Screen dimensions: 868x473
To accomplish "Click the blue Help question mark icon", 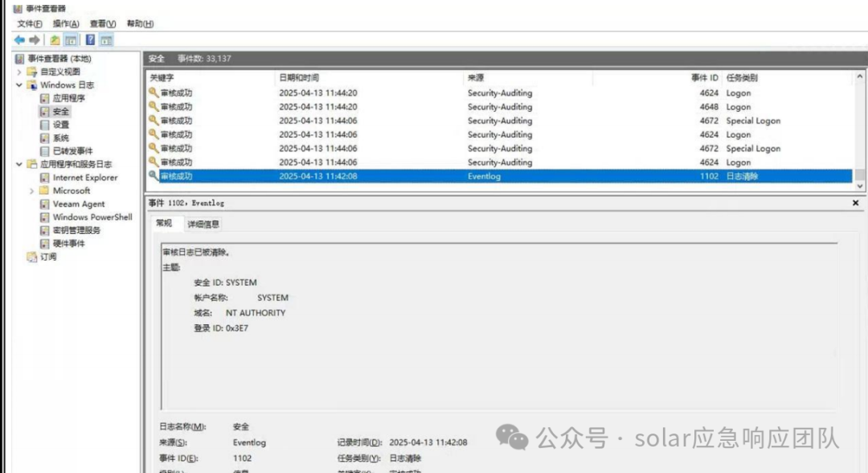I will tap(90, 40).
